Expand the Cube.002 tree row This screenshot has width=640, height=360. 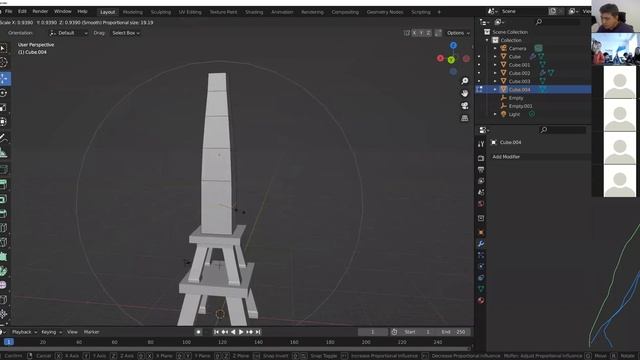(x=495, y=73)
